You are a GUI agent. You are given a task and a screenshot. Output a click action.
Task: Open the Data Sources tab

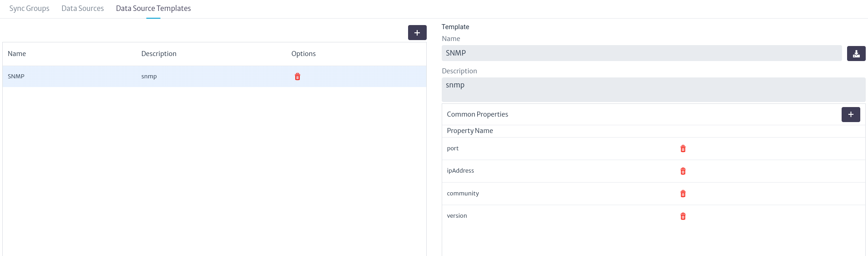(83, 8)
